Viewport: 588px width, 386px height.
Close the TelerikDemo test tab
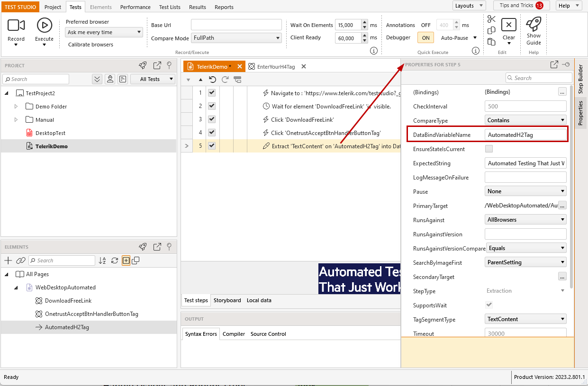240,67
